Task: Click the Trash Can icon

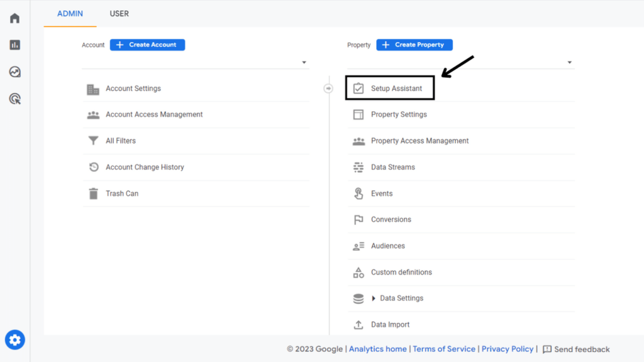Action: click(93, 193)
